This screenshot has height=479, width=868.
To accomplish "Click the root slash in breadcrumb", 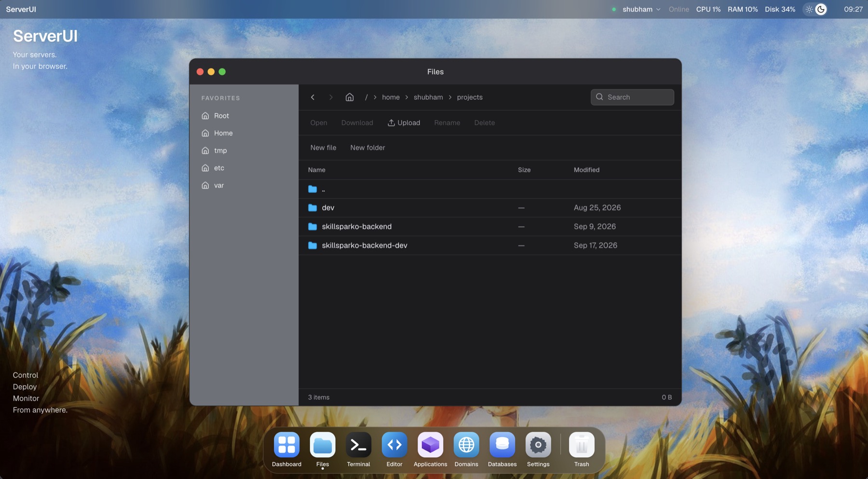I will click(x=366, y=97).
